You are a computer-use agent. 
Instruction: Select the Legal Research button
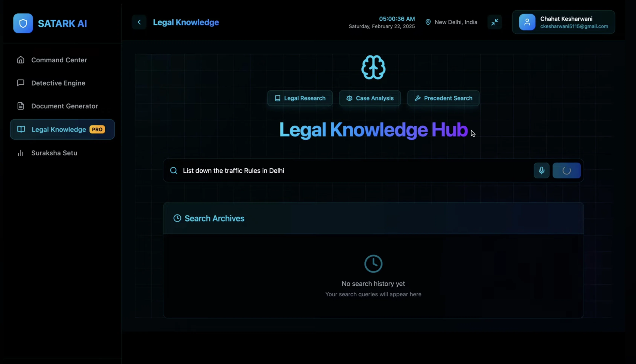tap(300, 98)
